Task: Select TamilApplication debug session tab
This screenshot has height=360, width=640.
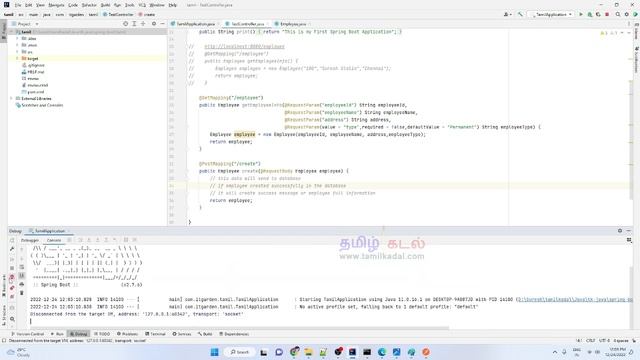Action: click(49, 231)
